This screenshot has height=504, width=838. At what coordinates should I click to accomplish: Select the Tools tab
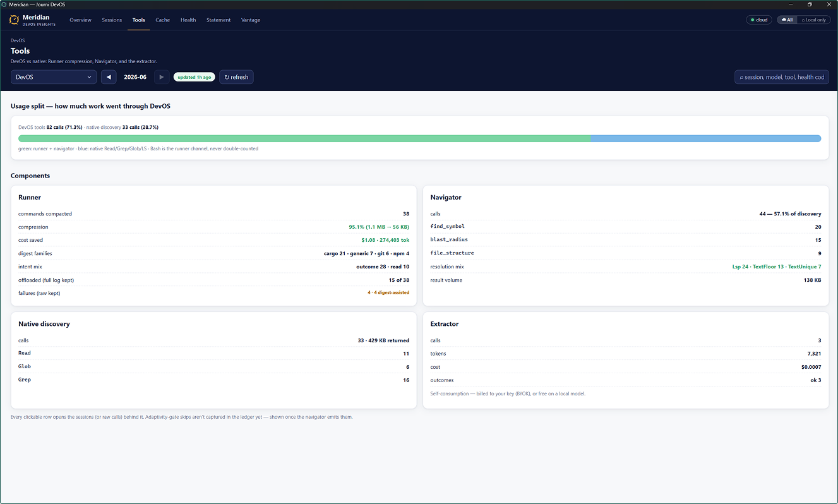[x=138, y=20]
